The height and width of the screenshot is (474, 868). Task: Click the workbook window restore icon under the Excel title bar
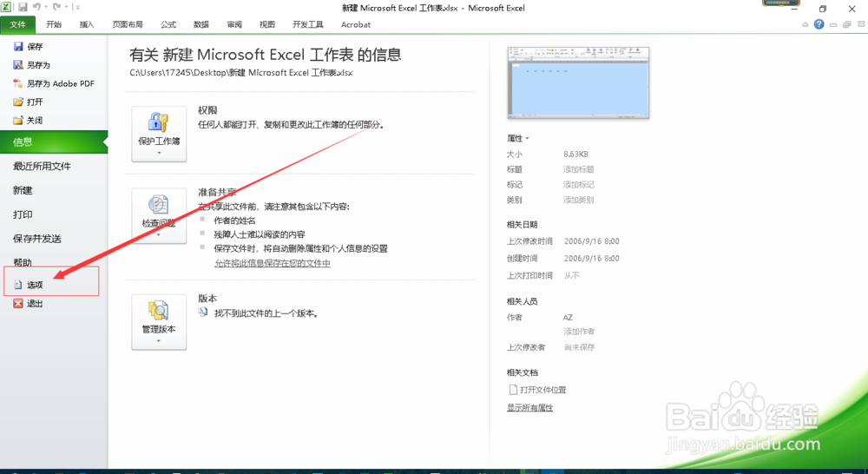tap(847, 25)
